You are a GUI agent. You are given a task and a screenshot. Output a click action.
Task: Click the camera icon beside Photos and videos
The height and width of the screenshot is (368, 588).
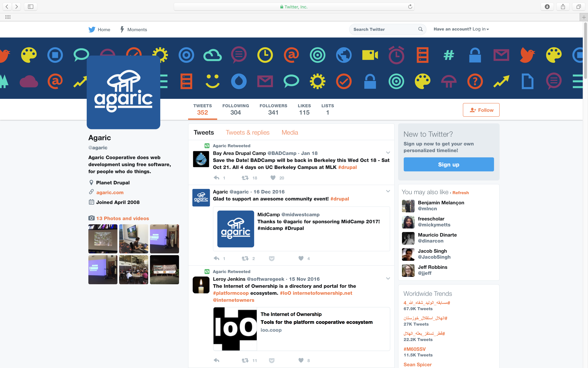pos(91,218)
